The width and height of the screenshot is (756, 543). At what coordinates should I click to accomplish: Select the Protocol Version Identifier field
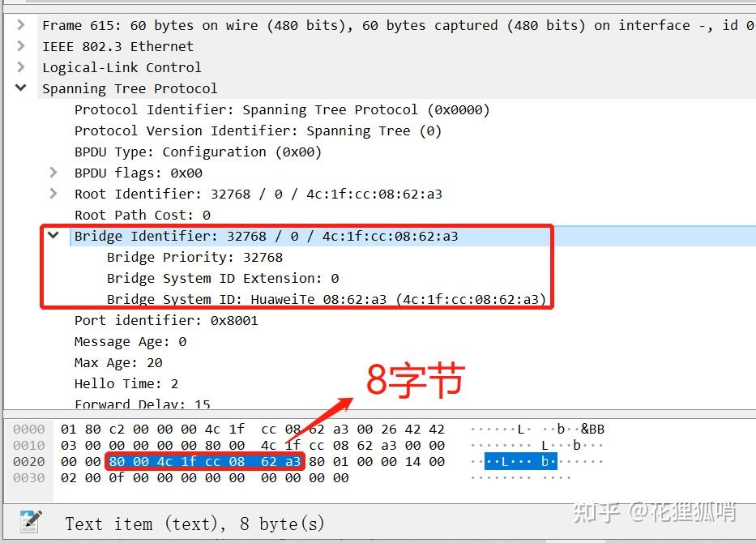[258, 131]
